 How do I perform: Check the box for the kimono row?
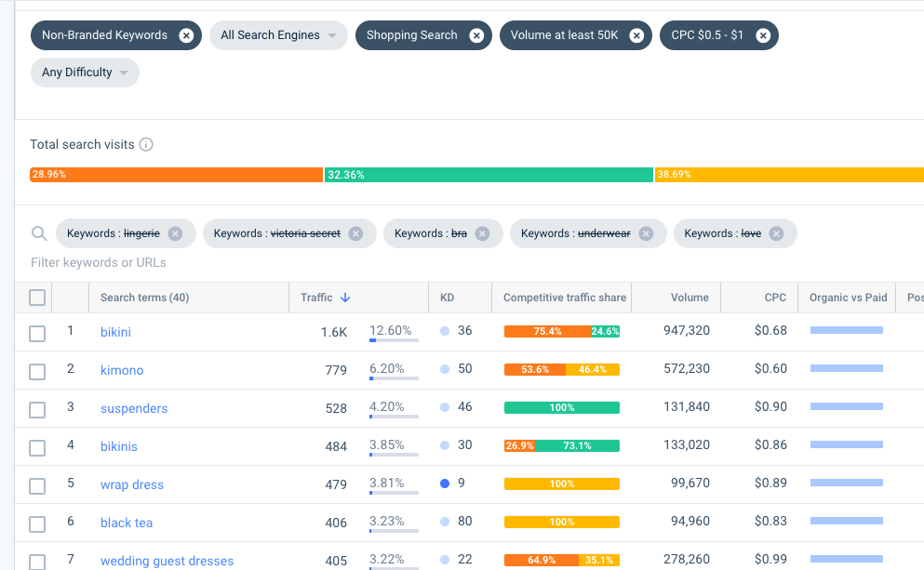pyautogui.click(x=37, y=372)
